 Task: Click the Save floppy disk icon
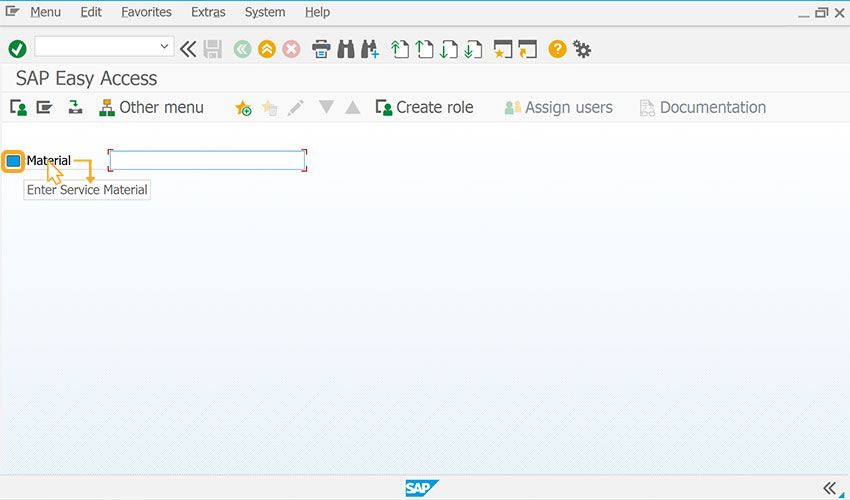(x=212, y=49)
